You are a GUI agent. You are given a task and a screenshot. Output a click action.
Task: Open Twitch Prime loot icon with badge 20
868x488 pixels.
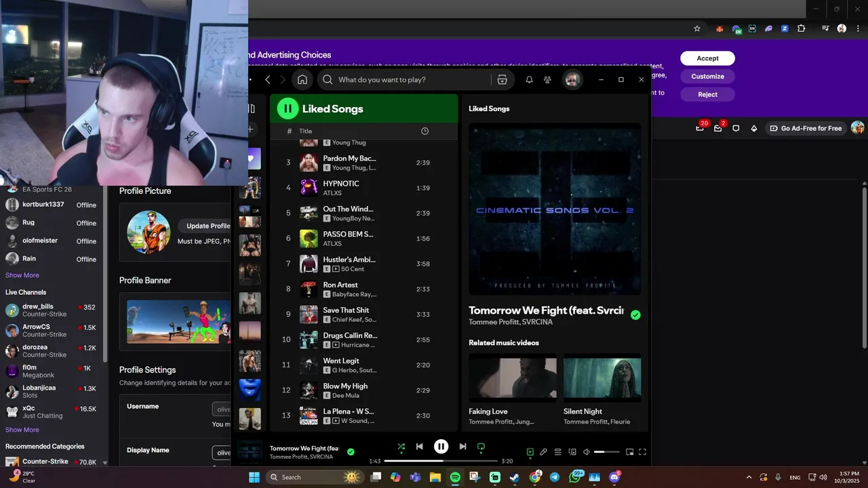point(700,128)
